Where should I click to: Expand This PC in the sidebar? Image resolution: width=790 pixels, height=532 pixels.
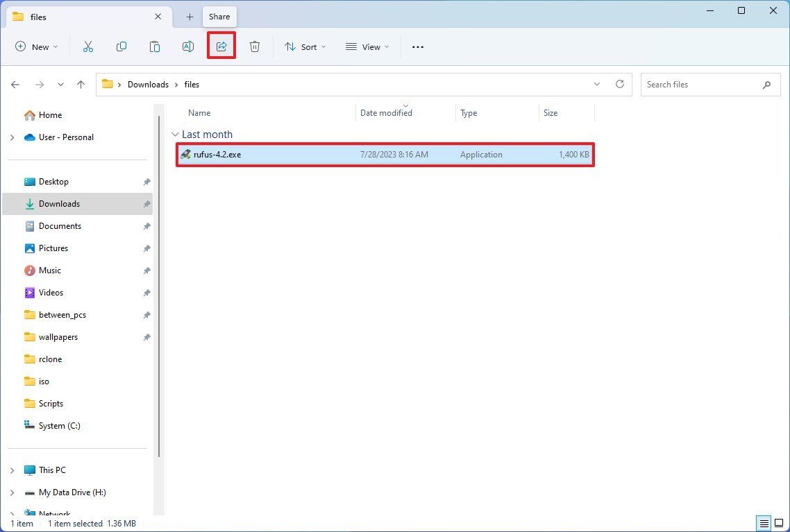coord(12,470)
